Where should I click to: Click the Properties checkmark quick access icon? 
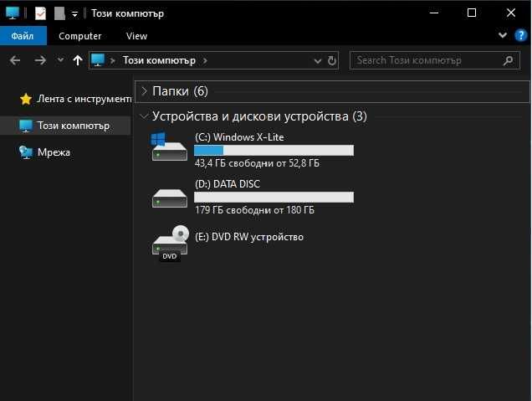(x=40, y=13)
